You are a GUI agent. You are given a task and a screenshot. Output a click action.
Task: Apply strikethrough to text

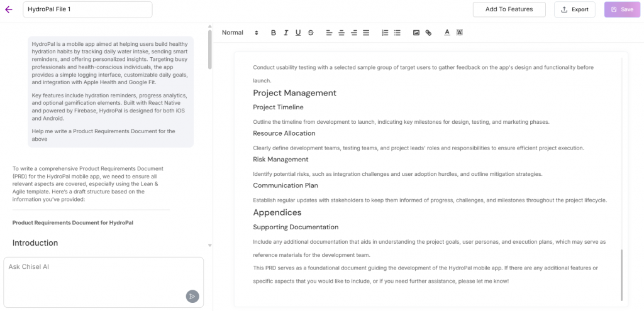311,33
